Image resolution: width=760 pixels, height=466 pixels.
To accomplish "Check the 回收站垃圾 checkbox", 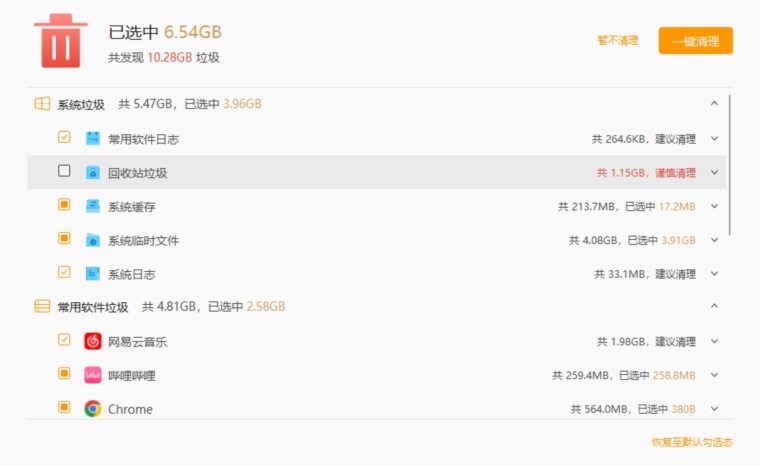I will click(64, 171).
